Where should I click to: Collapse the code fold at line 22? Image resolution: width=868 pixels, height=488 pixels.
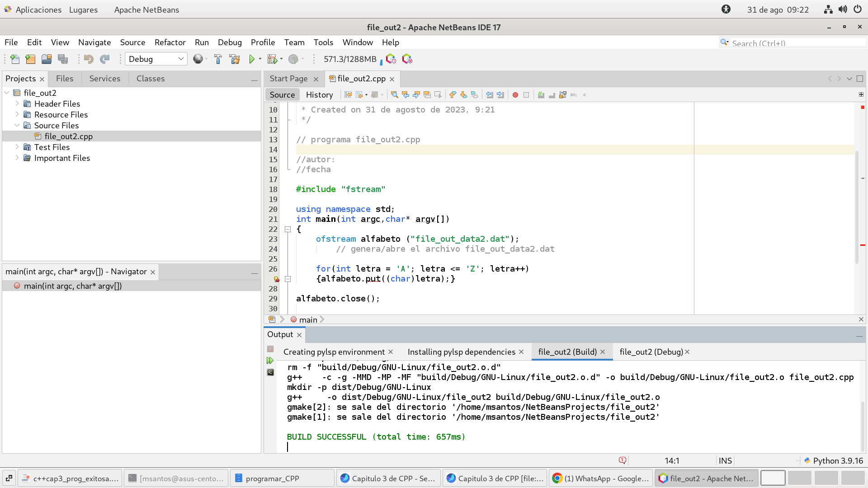point(288,230)
